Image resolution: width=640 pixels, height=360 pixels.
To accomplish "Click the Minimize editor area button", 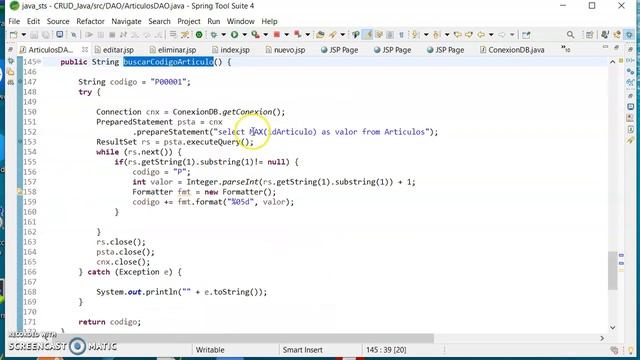I will 605,47.
